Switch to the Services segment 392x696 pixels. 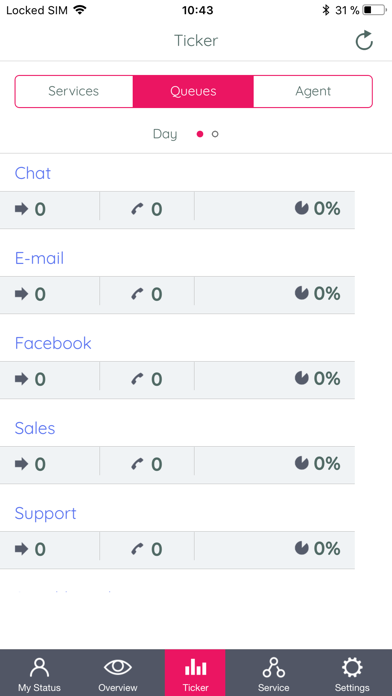tap(74, 91)
